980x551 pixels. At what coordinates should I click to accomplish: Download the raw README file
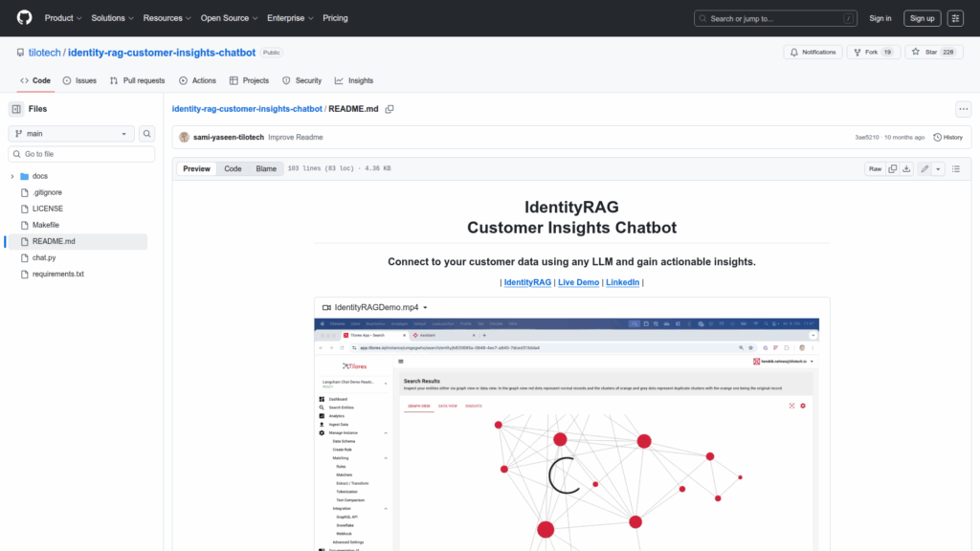[906, 168]
